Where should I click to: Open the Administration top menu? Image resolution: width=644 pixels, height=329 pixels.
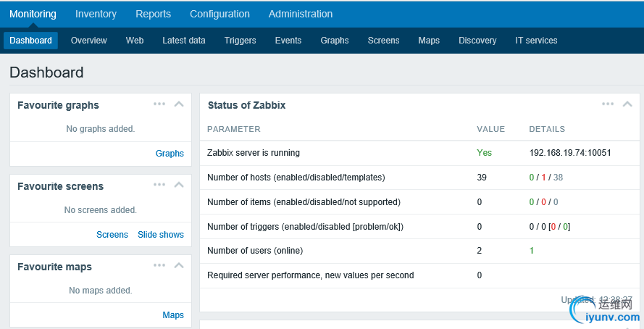301,14
